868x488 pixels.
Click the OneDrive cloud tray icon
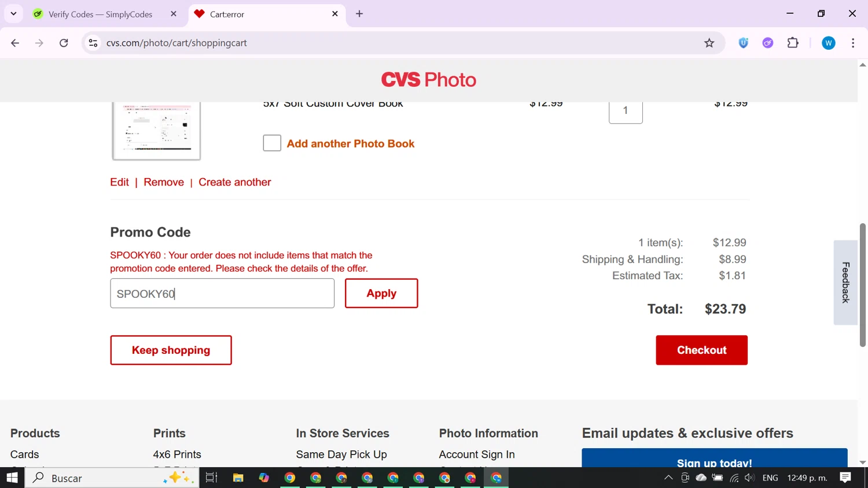point(701,478)
